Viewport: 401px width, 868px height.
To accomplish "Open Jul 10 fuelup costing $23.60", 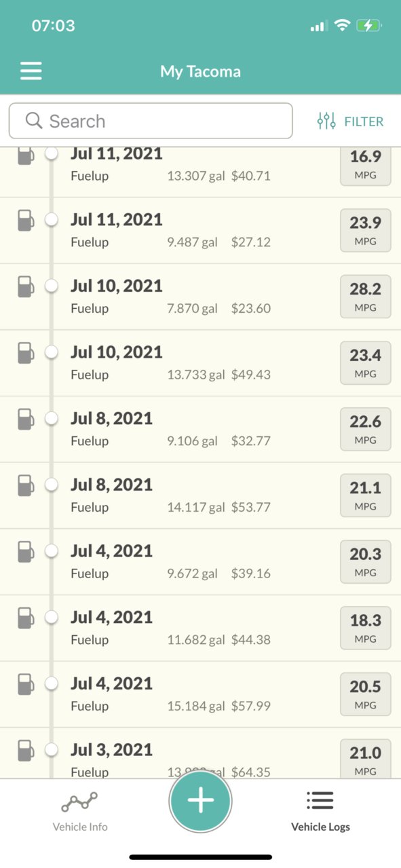I will click(x=200, y=297).
